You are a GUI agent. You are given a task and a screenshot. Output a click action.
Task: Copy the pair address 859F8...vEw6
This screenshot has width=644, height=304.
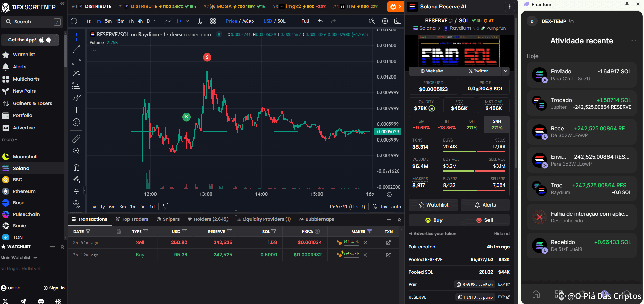(475, 285)
